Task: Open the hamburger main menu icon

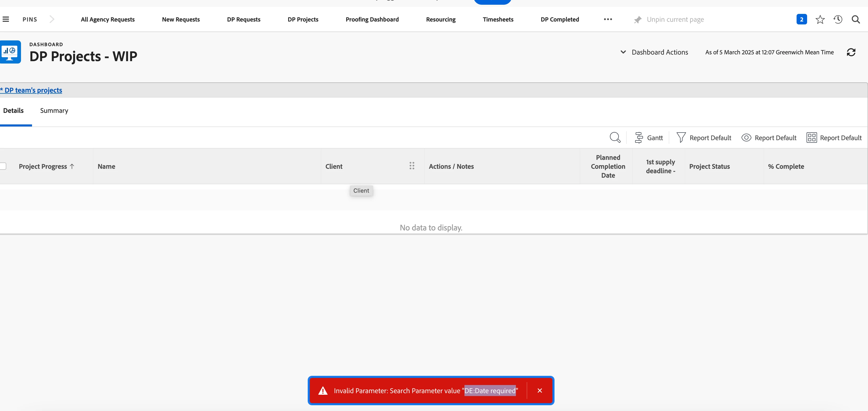Action: point(6,19)
